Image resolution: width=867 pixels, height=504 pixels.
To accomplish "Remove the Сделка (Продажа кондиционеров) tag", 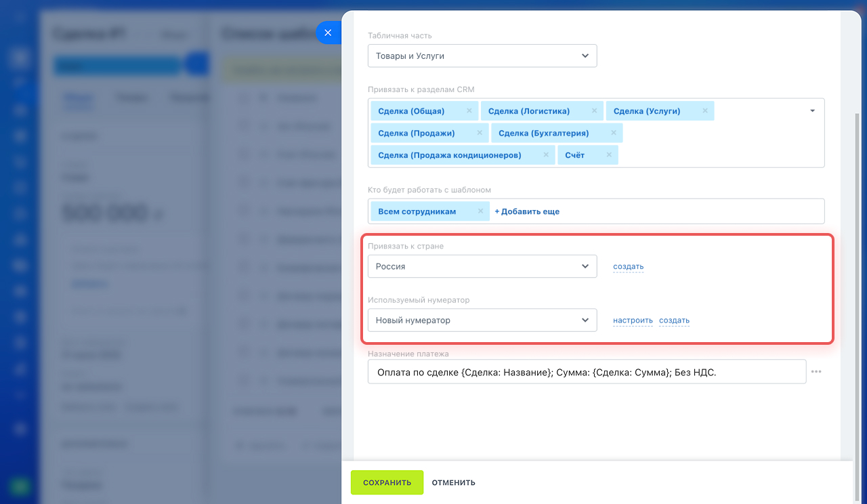I will (x=546, y=155).
